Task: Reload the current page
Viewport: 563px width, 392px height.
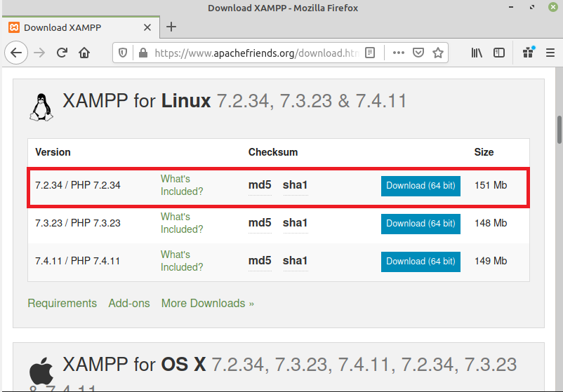Action: click(62, 53)
